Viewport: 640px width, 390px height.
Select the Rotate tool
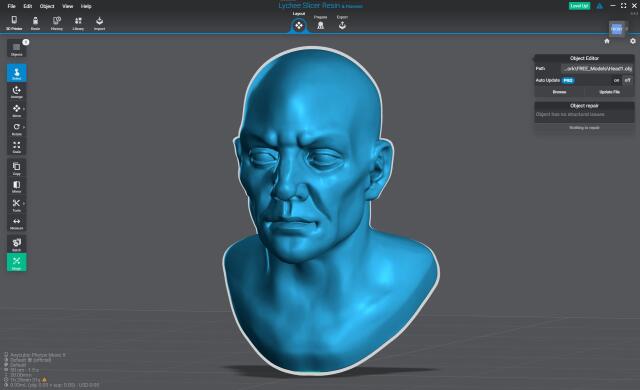[17, 128]
